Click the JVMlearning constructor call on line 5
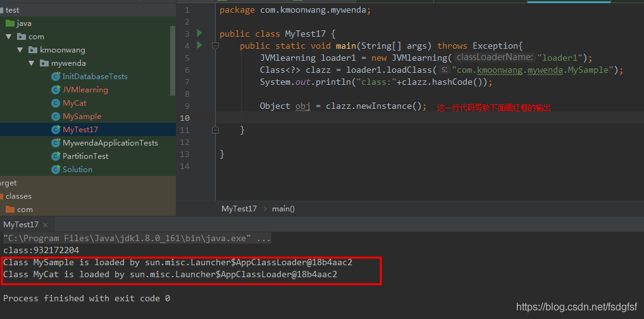Image resolution: width=644 pixels, height=319 pixels. tap(419, 58)
